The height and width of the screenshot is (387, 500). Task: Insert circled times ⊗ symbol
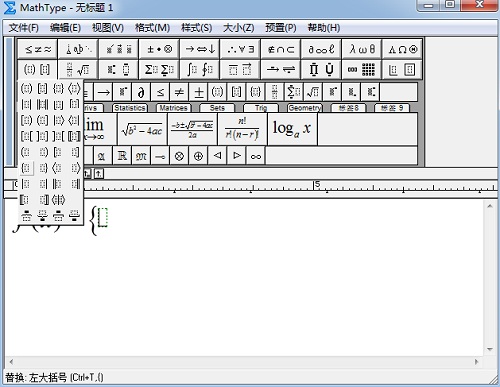click(179, 156)
